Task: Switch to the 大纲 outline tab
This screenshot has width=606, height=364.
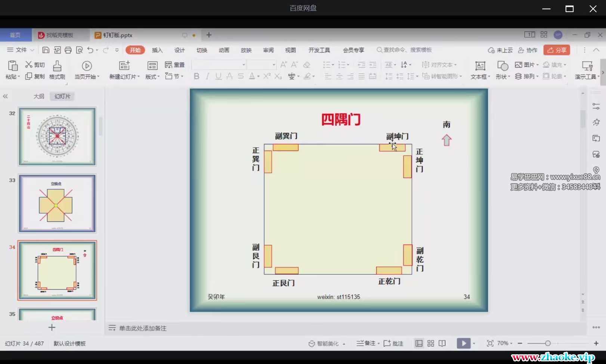Action: (39, 96)
